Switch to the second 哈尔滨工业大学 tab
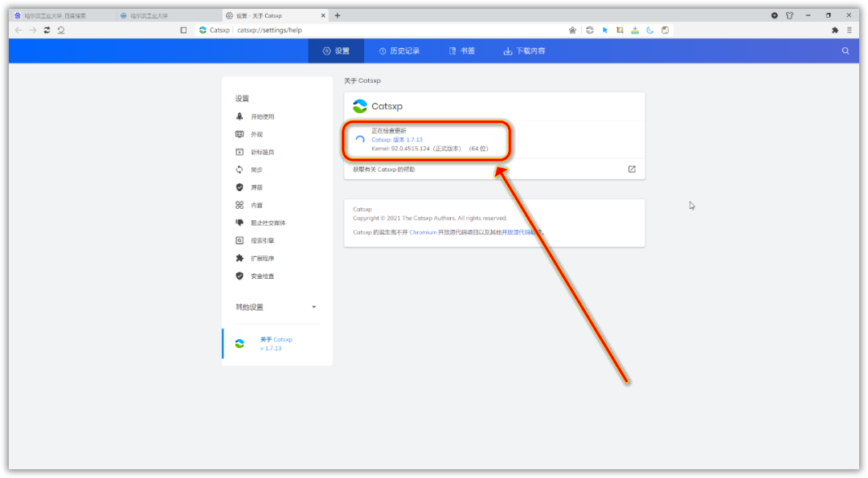Viewport: 868px width, 478px height. coord(166,15)
